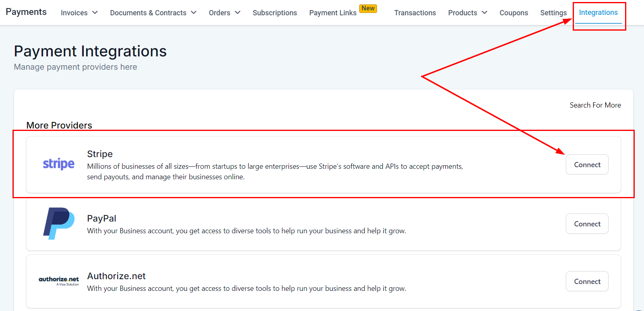Connect the Stripe provider
The image size is (644, 311).
[x=587, y=164]
